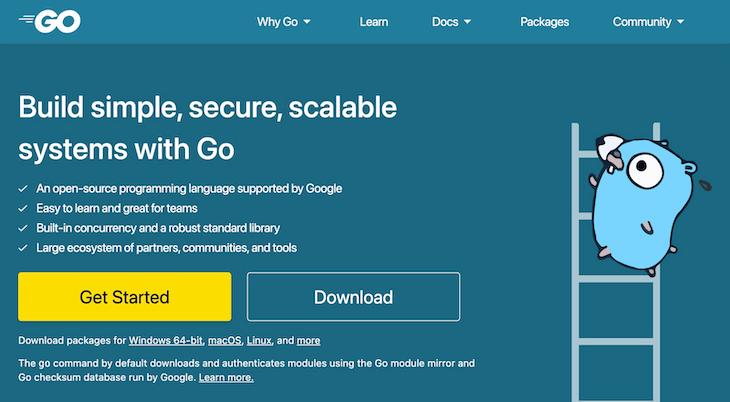Click the checkmark beside Built-in concurrency
Image resolution: width=730 pixels, height=402 pixels.
(x=23, y=228)
